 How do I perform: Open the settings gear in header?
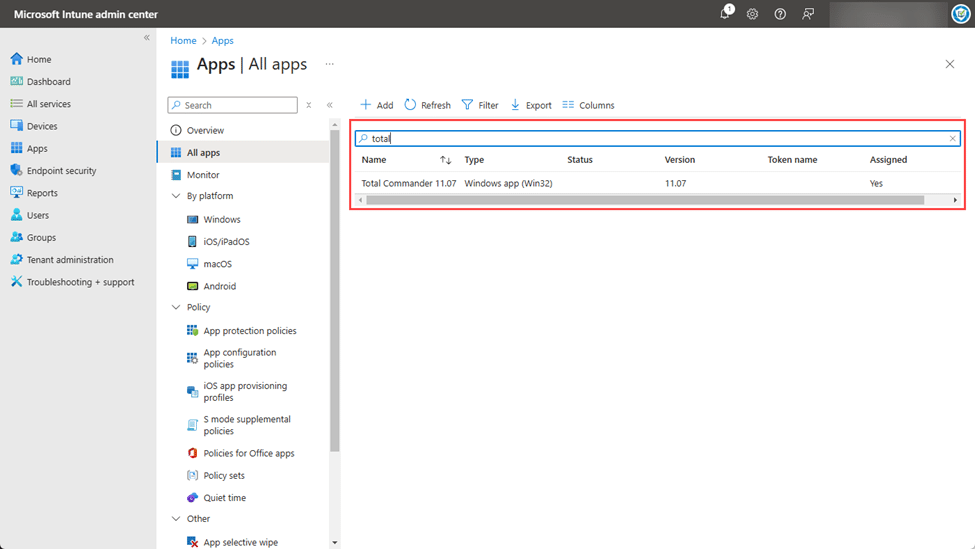click(752, 14)
